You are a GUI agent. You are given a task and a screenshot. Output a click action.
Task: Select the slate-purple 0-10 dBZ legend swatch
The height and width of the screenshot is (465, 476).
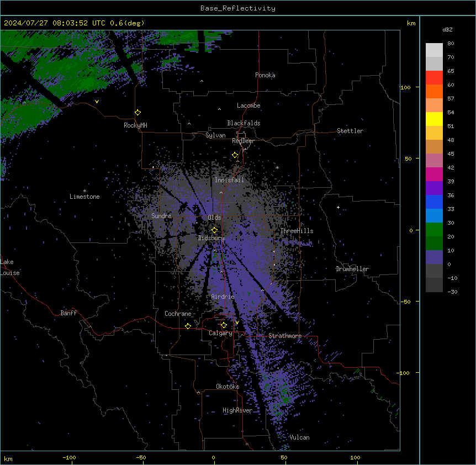434,257
